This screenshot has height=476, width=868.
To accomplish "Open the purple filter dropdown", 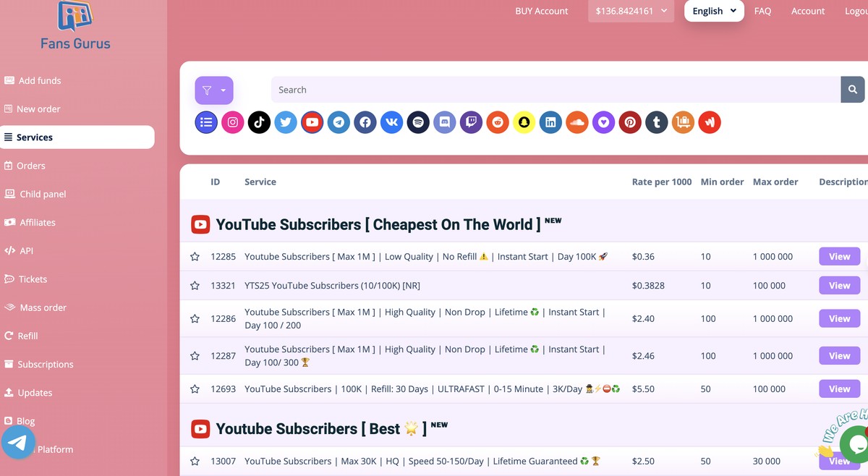I will click(x=214, y=90).
